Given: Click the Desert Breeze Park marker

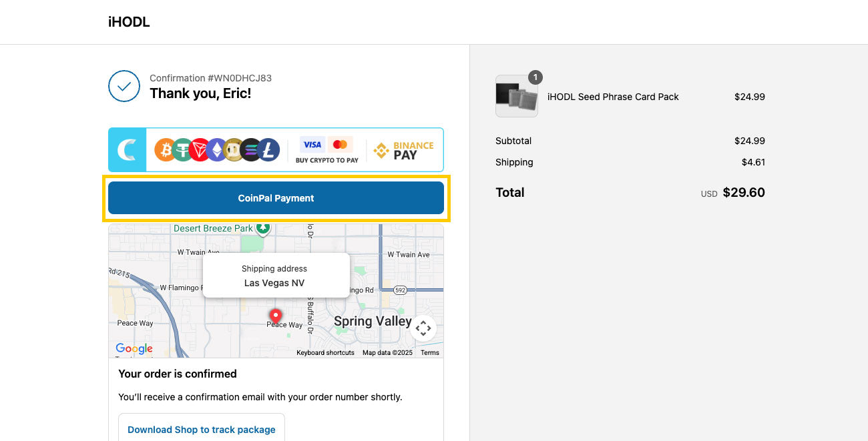Looking at the screenshot, I should (263, 229).
